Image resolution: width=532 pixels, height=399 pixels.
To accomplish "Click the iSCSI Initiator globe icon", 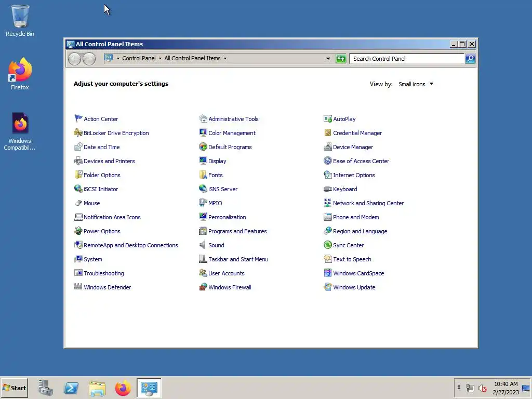I will point(78,189).
